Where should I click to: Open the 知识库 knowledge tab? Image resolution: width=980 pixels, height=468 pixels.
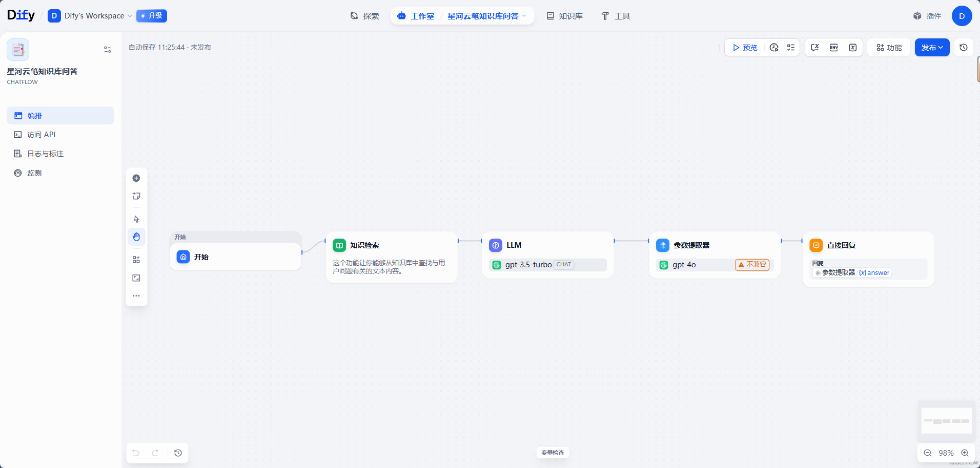coord(564,16)
